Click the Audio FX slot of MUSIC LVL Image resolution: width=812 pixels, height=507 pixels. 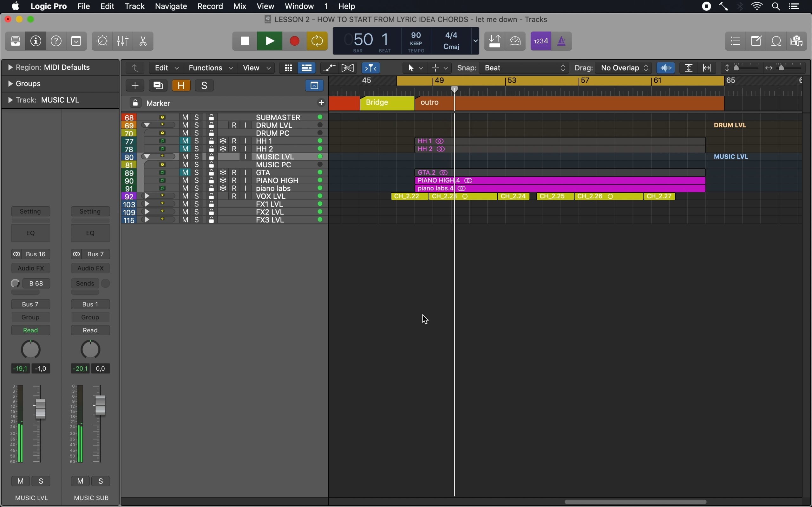pyautogui.click(x=30, y=268)
